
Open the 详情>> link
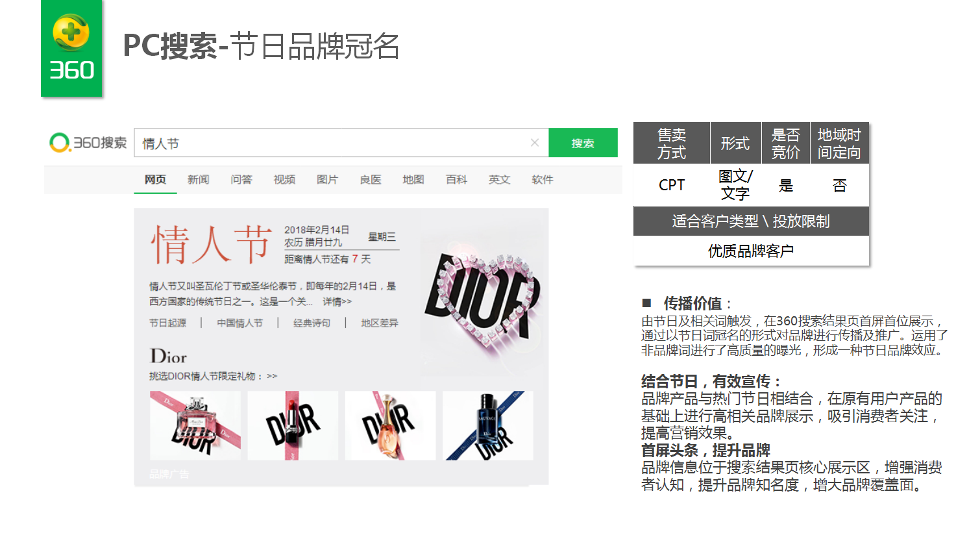pyautogui.click(x=337, y=302)
